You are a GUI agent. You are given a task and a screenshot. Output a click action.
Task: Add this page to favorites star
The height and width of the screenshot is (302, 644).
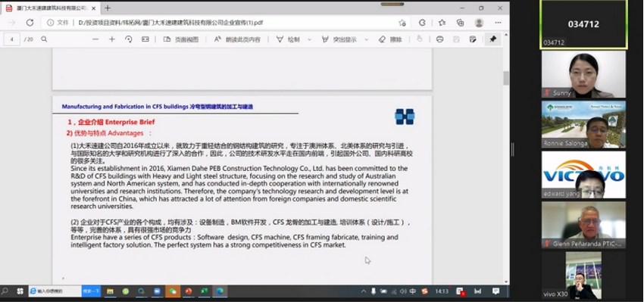point(402,23)
